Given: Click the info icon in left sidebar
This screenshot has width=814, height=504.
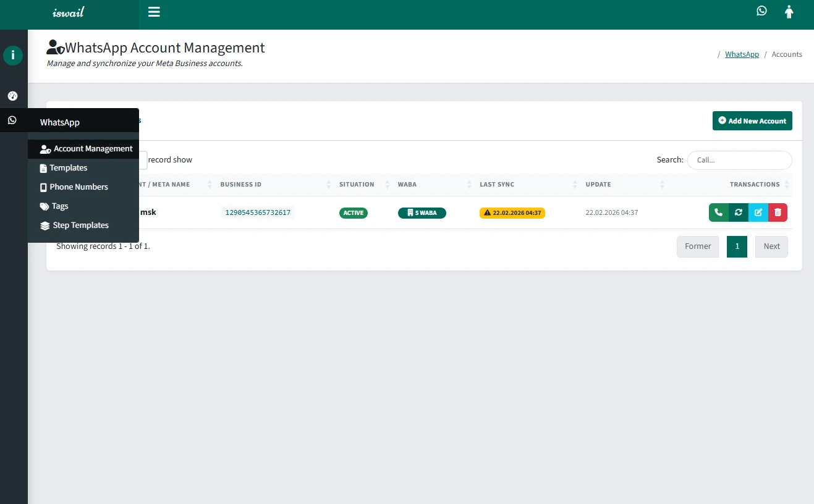Looking at the screenshot, I should click(x=13, y=55).
